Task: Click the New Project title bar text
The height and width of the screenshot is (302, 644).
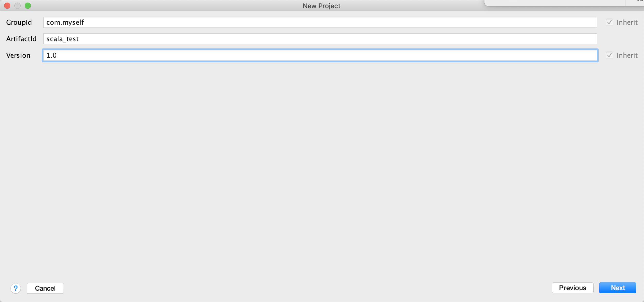Action: coord(321,6)
